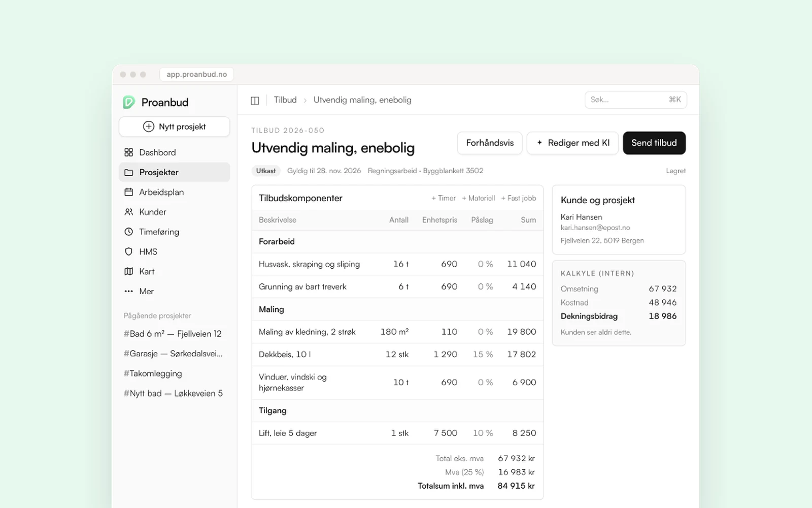Click the kari.hansen@epost.no email address
The image size is (812, 508).
595,228
